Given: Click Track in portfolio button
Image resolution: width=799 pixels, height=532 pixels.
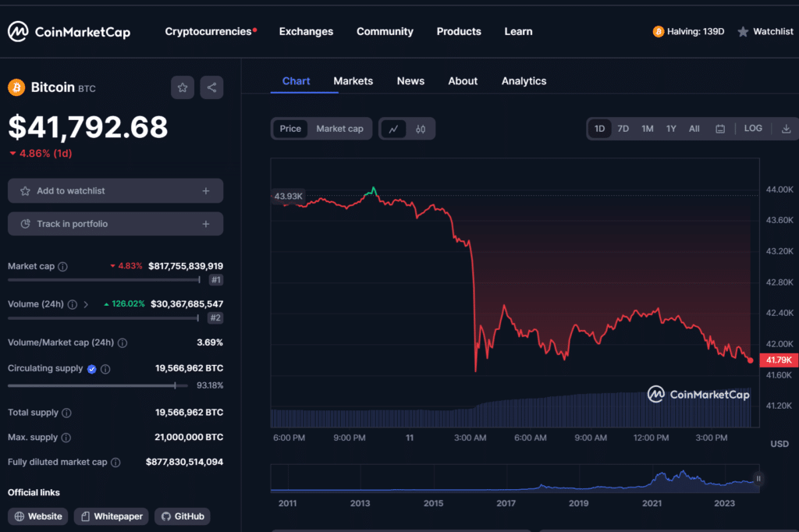Looking at the screenshot, I should pyautogui.click(x=115, y=224).
